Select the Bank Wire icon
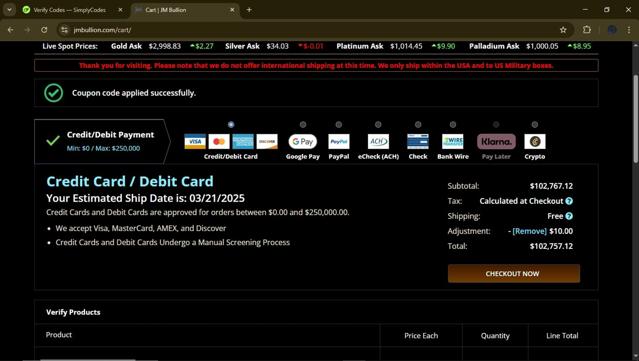 pos(453,141)
